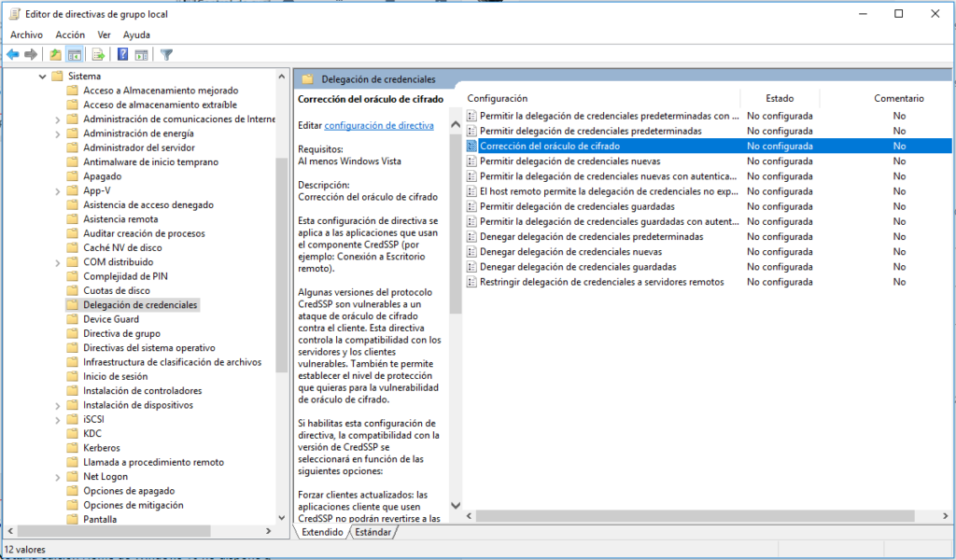Viewport: 956px width, 560px height.
Task: Expand the 'Administración de energía' node
Action: 58,134
